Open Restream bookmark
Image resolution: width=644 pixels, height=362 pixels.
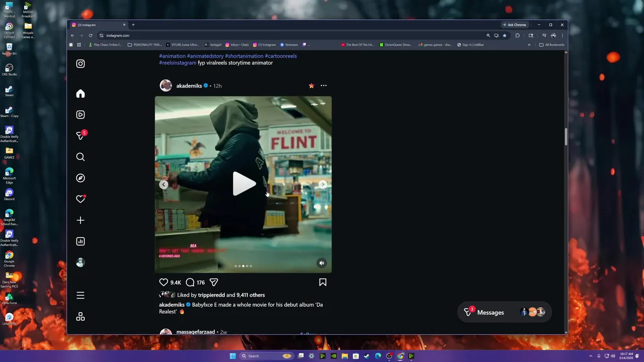point(289,45)
